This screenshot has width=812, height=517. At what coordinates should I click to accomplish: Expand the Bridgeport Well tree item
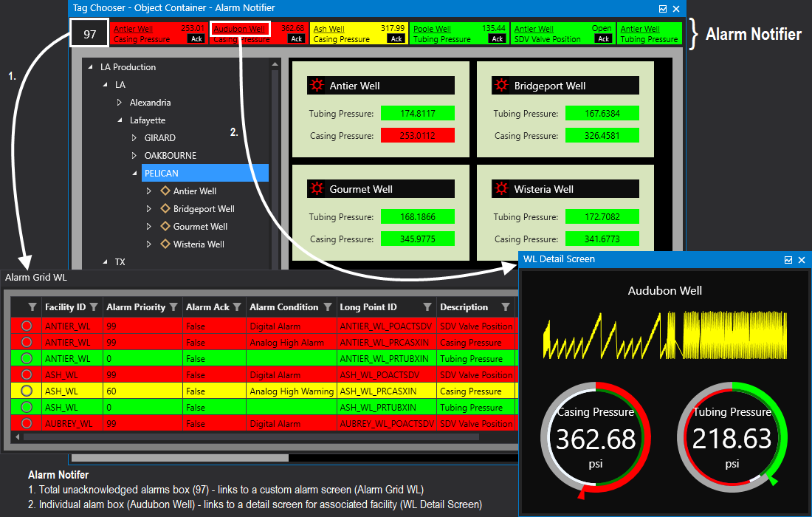pyautogui.click(x=148, y=209)
